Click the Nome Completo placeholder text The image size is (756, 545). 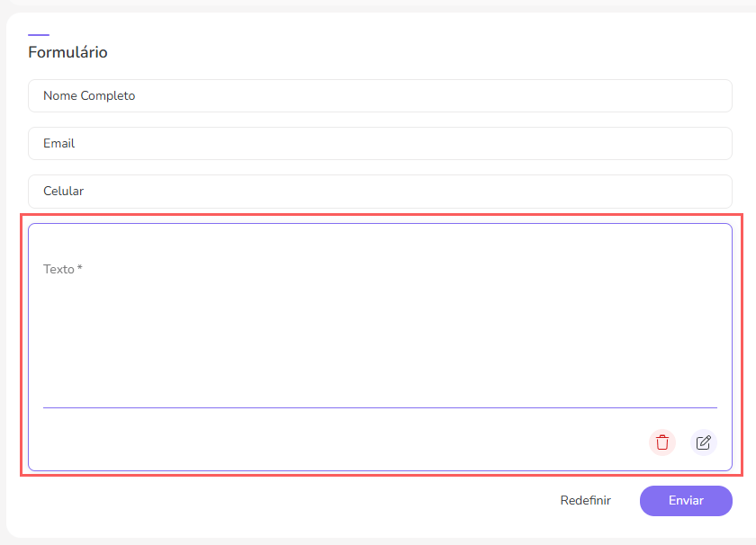point(89,96)
